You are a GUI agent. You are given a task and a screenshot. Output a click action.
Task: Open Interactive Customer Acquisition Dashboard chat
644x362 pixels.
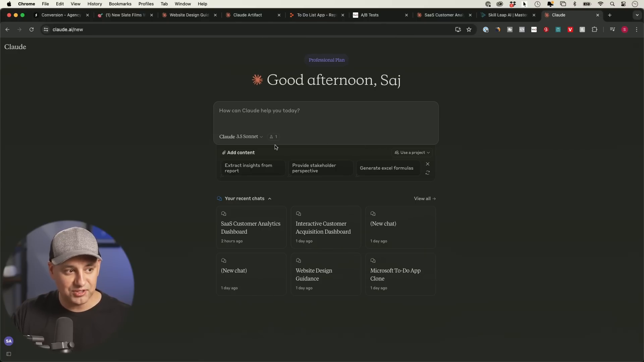(326, 227)
